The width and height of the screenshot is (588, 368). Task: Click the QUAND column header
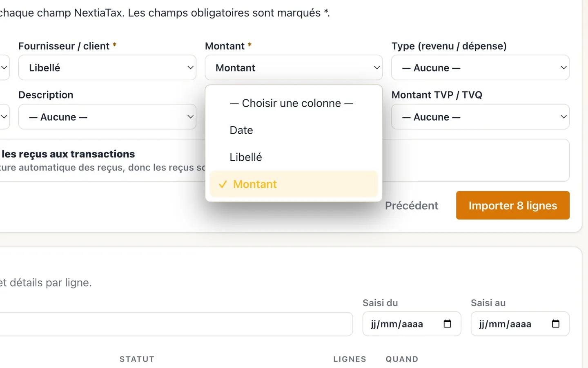pyautogui.click(x=402, y=359)
